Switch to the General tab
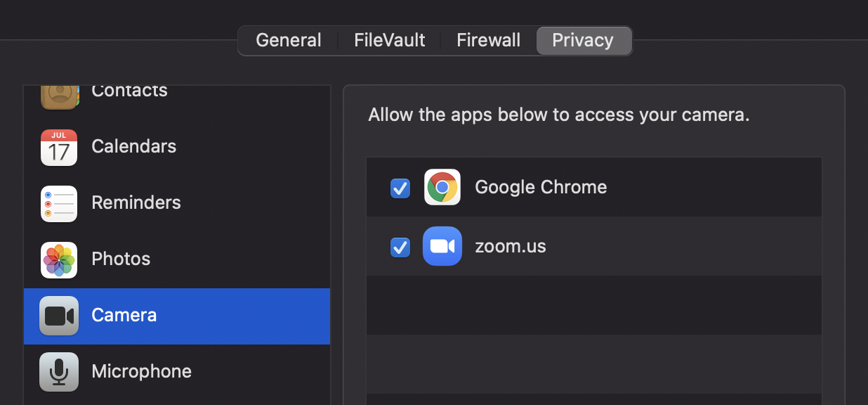This screenshot has height=405, width=868. (289, 40)
